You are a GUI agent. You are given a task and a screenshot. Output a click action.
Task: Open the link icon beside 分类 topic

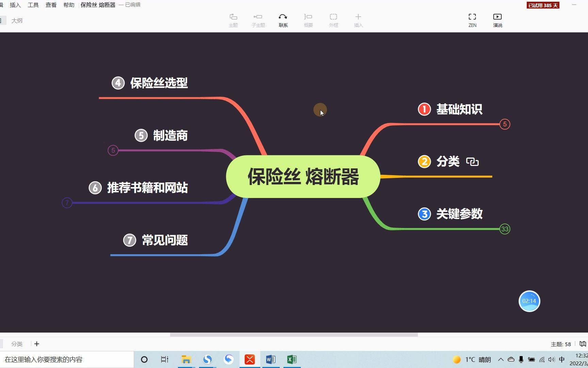[472, 162]
